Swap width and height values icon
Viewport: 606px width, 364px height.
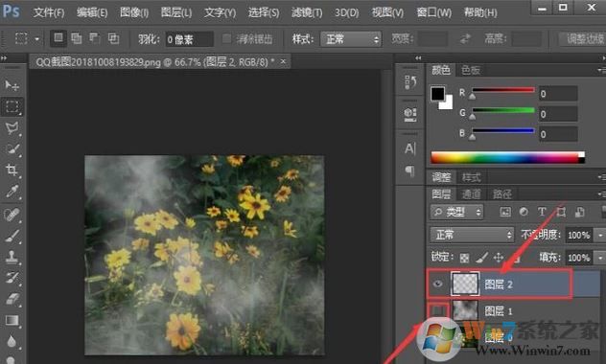[466, 38]
